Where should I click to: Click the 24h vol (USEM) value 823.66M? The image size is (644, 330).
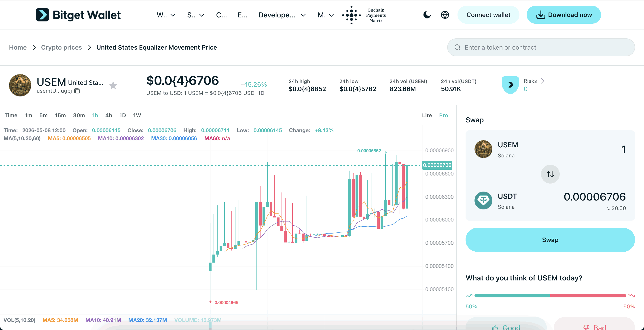402,89
